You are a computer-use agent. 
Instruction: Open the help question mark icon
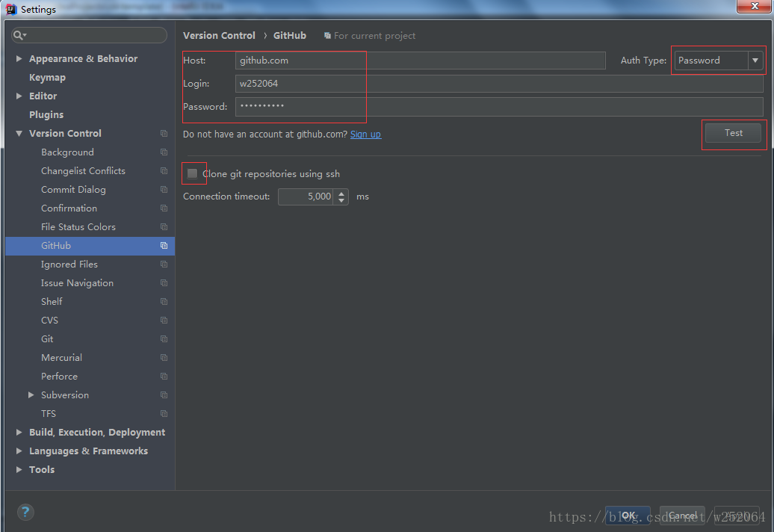[25, 512]
